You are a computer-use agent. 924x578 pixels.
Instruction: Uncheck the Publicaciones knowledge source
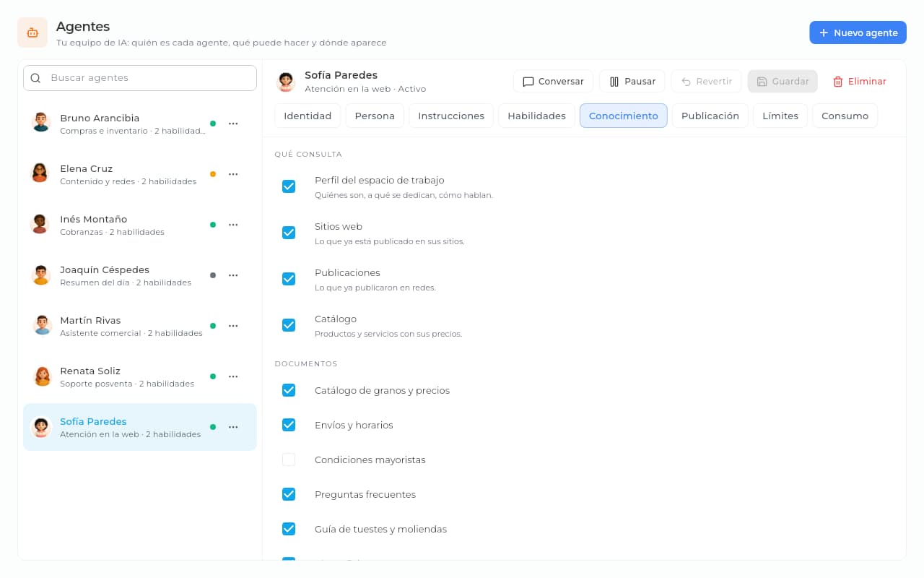289,279
